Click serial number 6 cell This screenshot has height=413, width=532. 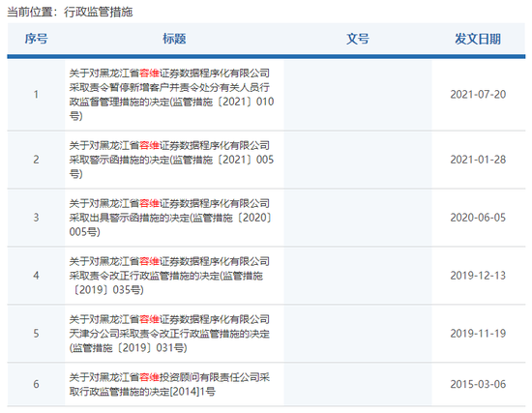click(36, 385)
